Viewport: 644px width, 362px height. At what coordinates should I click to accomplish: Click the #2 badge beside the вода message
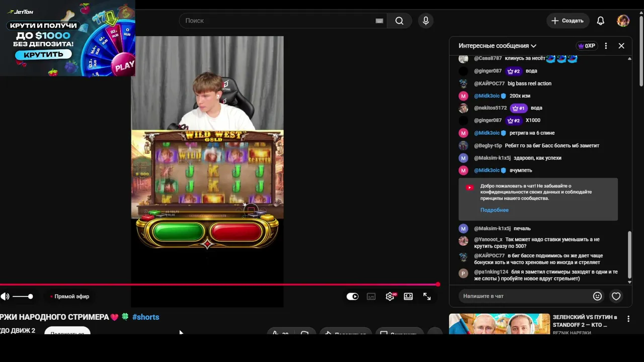[514, 71]
